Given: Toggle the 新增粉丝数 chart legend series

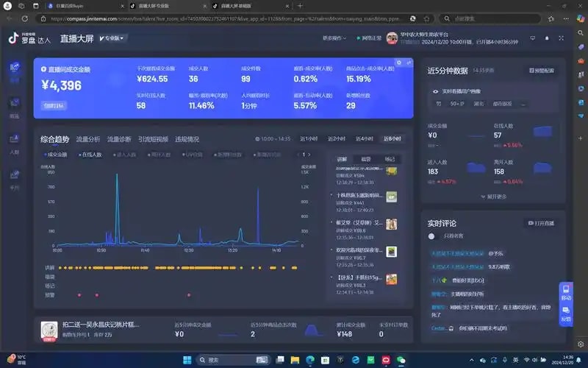Looking at the screenshot, I should coord(228,155).
